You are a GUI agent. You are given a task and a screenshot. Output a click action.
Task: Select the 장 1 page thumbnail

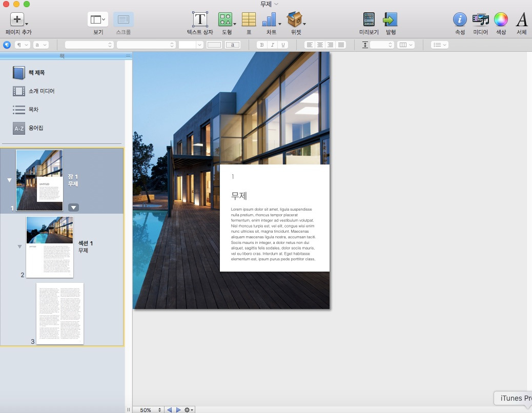39,180
